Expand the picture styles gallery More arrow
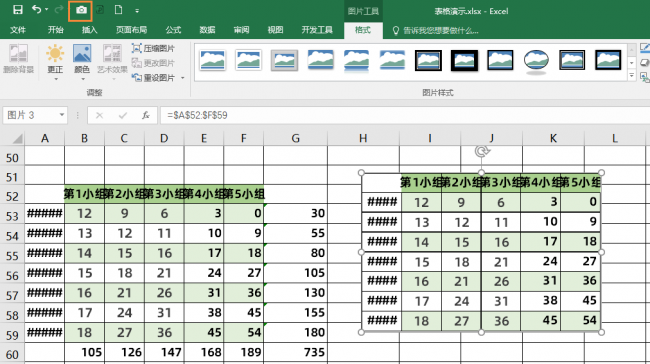This screenshot has width=650, height=364. tap(632, 76)
